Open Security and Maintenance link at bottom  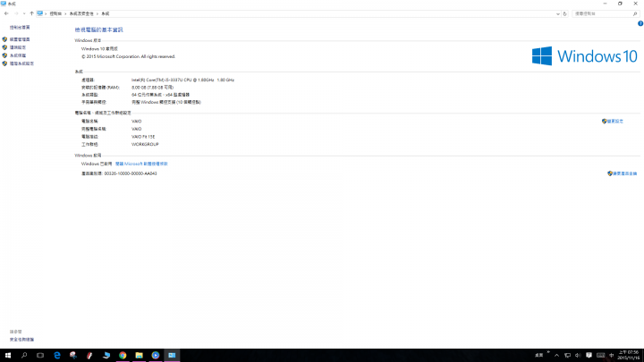pos(21,340)
